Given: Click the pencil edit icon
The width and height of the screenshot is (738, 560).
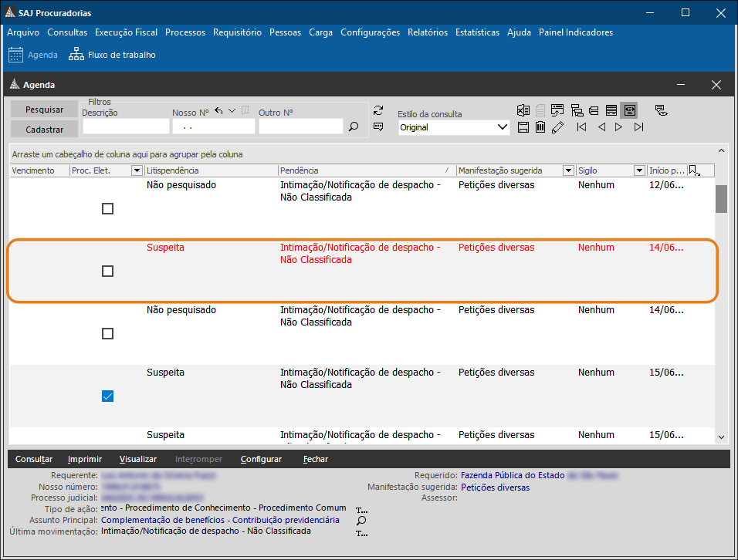Looking at the screenshot, I should [558, 127].
